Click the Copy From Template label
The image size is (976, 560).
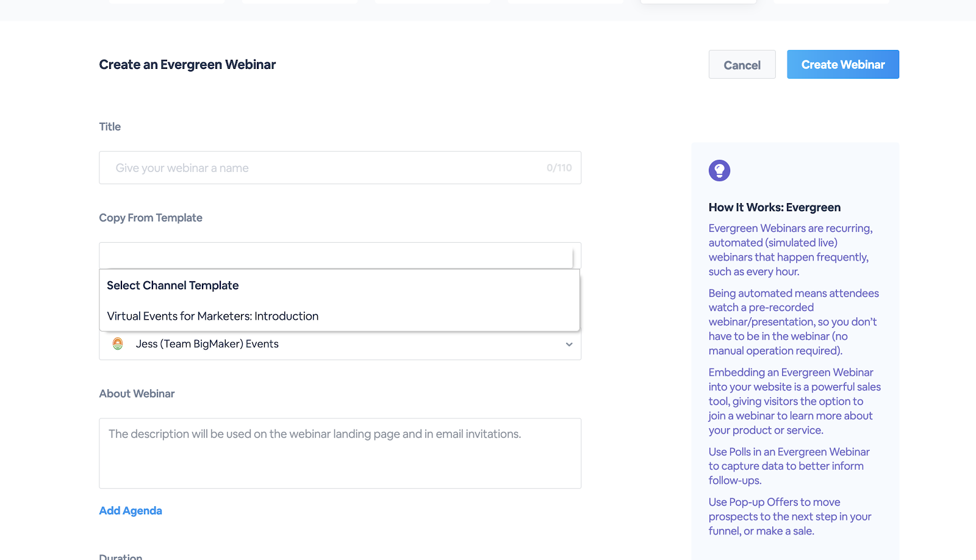tap(151, 218)
